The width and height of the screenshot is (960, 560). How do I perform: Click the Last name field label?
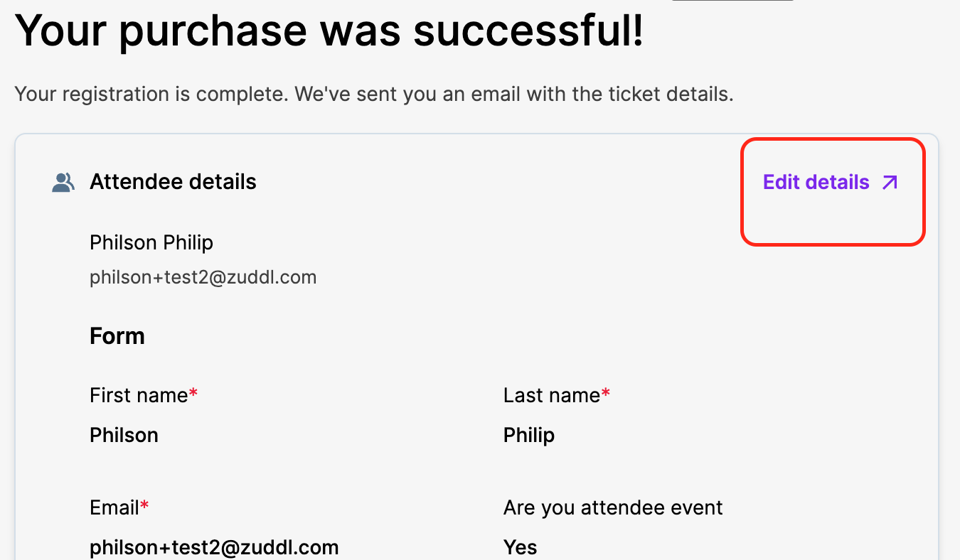click(x=551, y=395)
